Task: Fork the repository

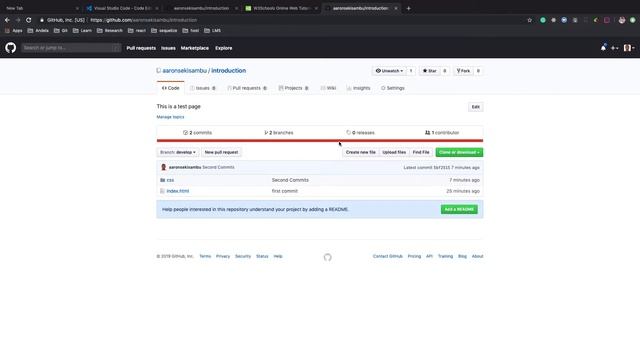Action: (x=463, y=71)
